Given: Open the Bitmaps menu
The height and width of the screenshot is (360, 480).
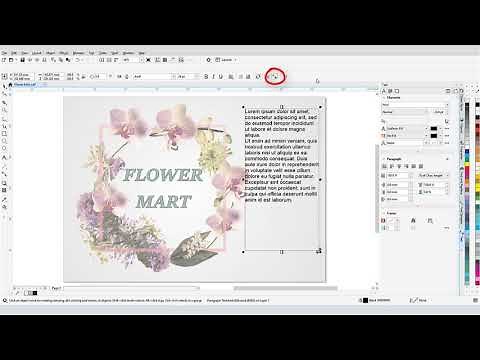Looking at the screenshot, I should click(78, 53).
